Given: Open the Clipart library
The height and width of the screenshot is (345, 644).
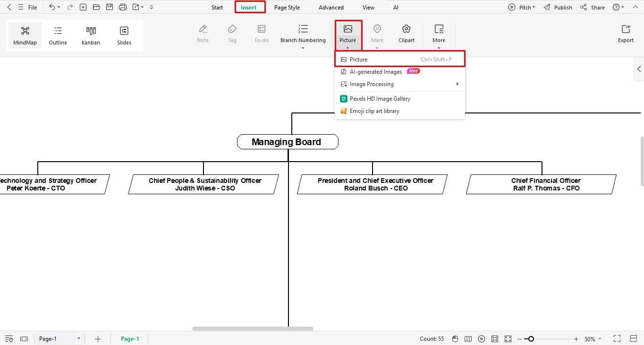Looking at the screenshot, I should click(406, 34).
